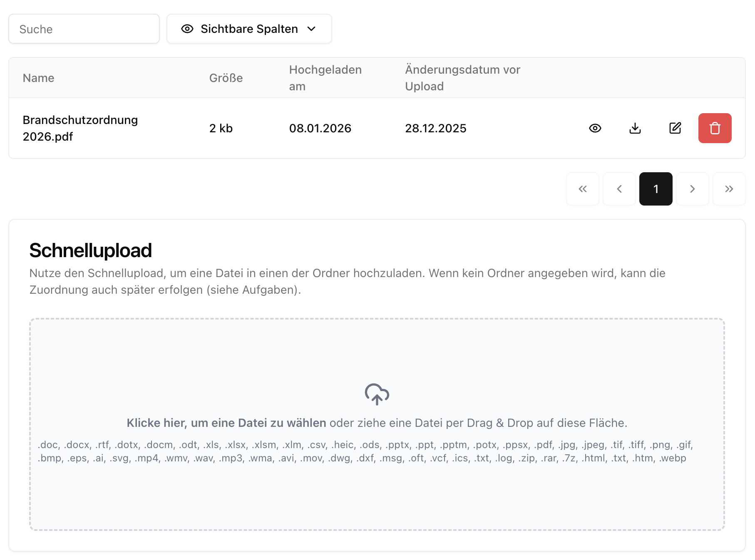Click 'Klicke hier, um eine Datei zu wählen'
The image size is (755, 560).
[226, 423]
